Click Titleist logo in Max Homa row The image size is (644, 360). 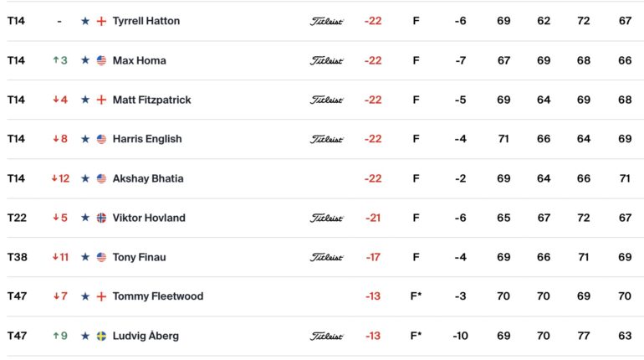click(x=326, y=60)
